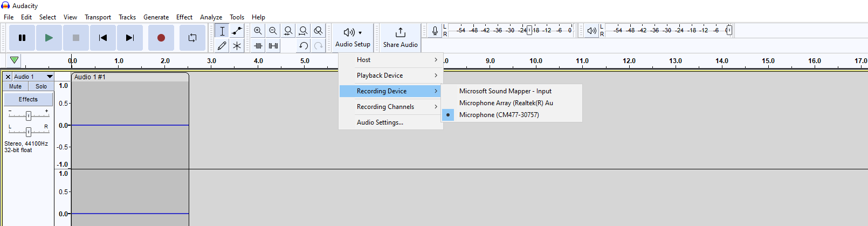
Task: Fit selection to width icon
Action: 288,31
